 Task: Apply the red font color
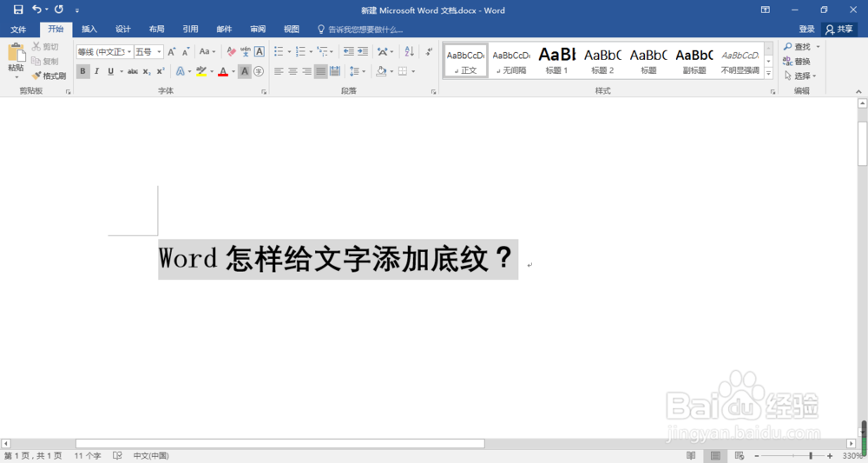[223, 71]
